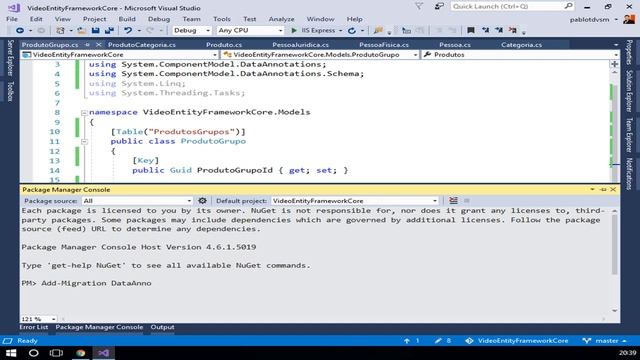Screen dimensions: 640x360
Task: Click the pablotdvsm user account avatar
Action: click(x=629, y=19)
